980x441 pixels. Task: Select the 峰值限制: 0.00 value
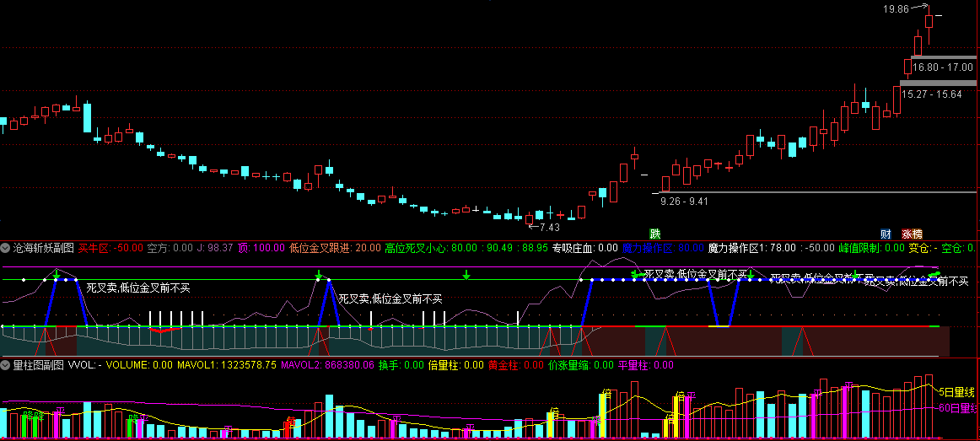[x=870, y=248]
